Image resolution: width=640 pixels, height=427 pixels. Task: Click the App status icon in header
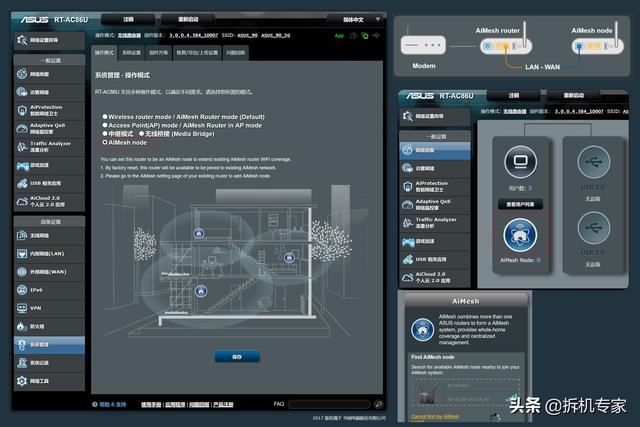339,36
